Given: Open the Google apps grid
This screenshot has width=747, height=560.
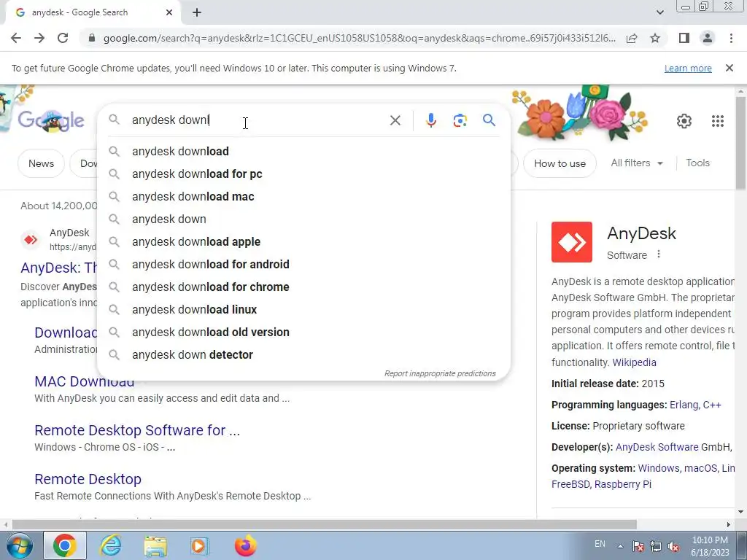Looking at the screenshot, I should 718,121.
